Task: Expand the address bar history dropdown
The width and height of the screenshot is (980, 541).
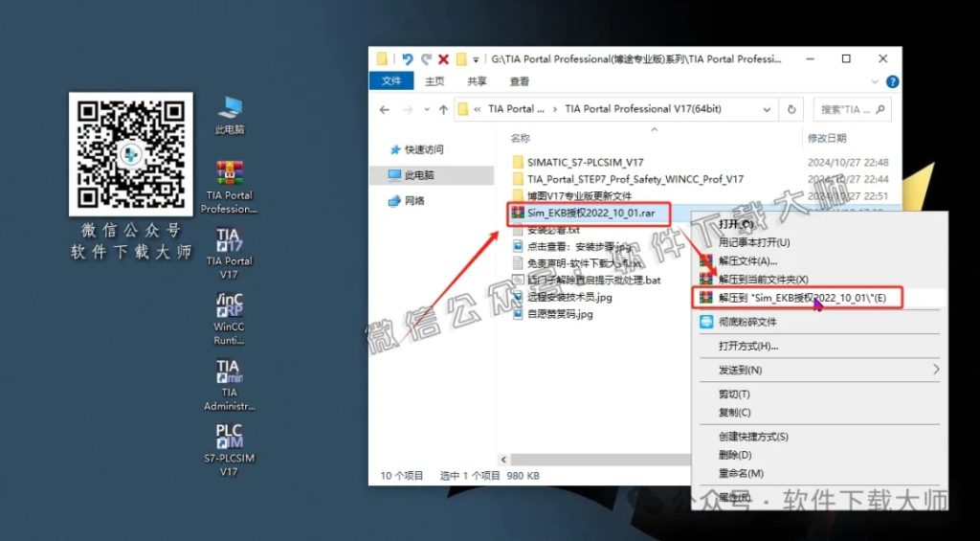Action: click(x=767, y=109)
